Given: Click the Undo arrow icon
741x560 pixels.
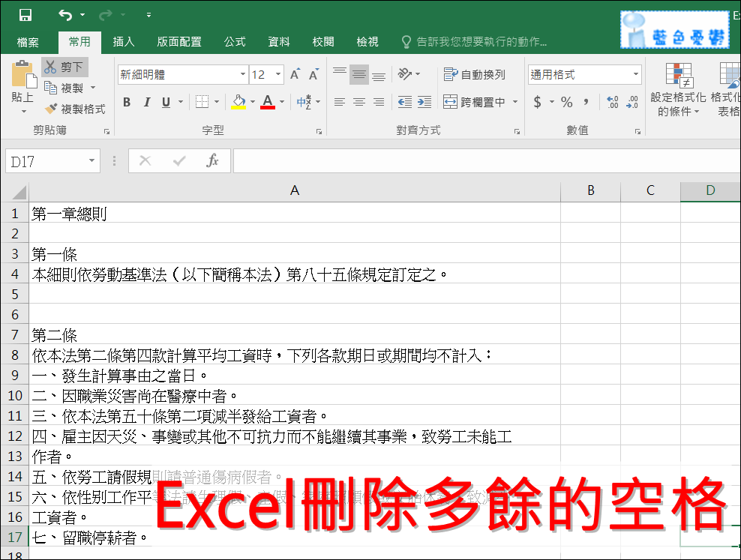Looking at the screenshot, I should tap(65, 15).
